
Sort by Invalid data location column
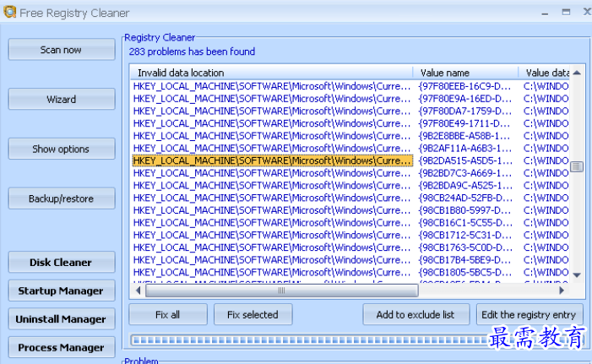(270, 73)
